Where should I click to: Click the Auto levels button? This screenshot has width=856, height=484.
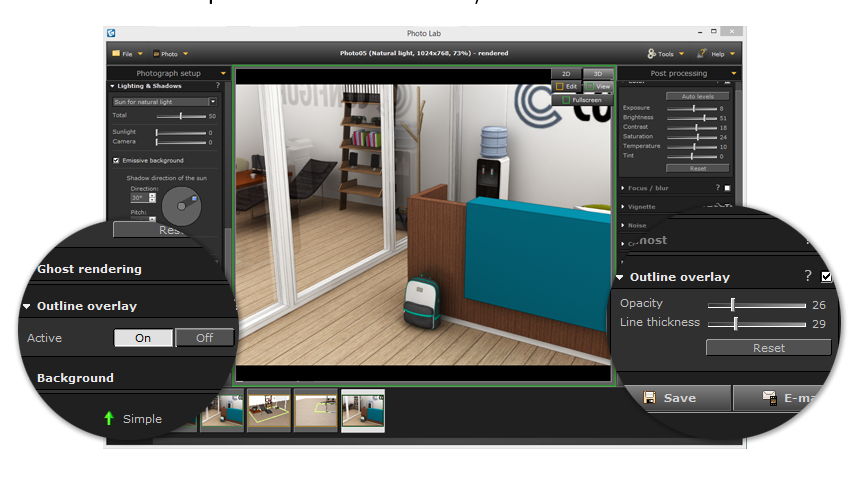(698, 97)
